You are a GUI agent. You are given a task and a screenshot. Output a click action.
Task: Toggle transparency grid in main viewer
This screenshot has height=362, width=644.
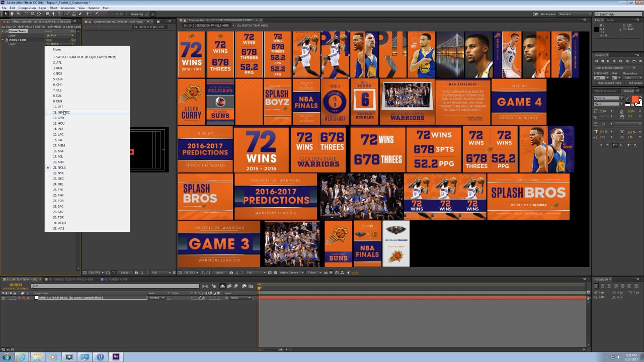tap(275, 273)
